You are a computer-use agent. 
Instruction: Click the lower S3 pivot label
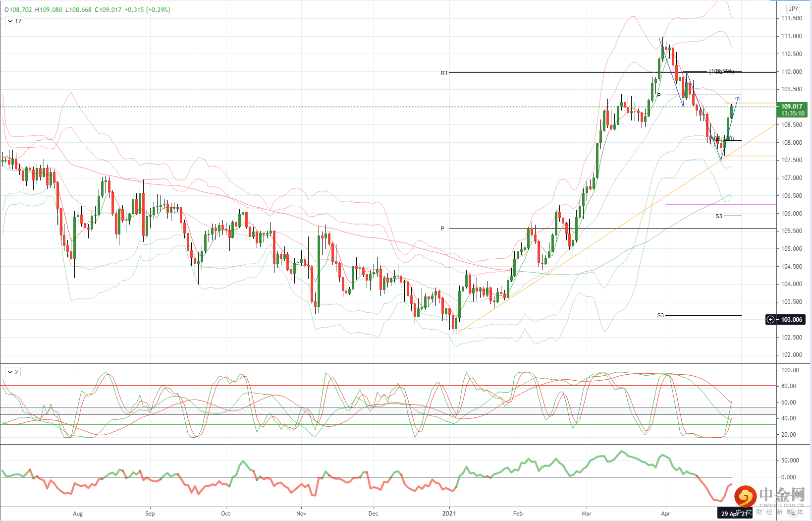pyautogui.click(x=660, y=315)
